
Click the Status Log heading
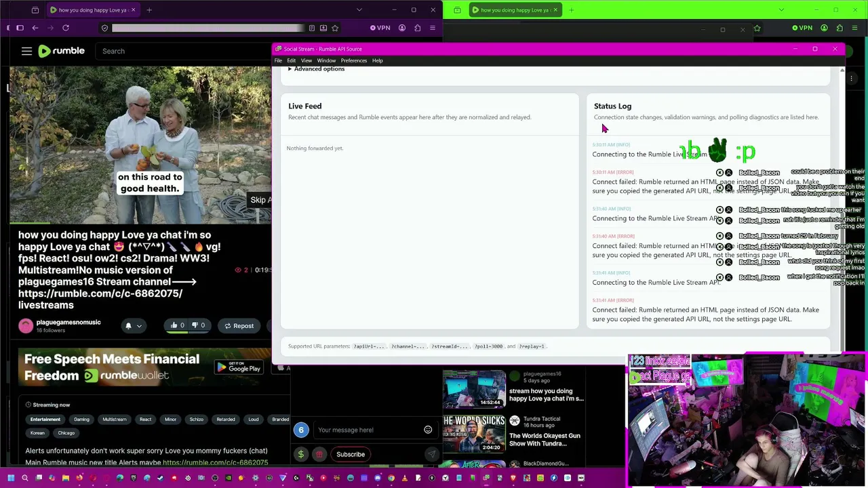[x=612, y=106]
